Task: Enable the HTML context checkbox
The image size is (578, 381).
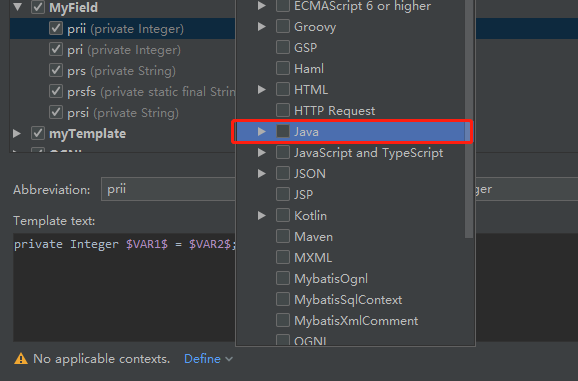Action: 283,90
